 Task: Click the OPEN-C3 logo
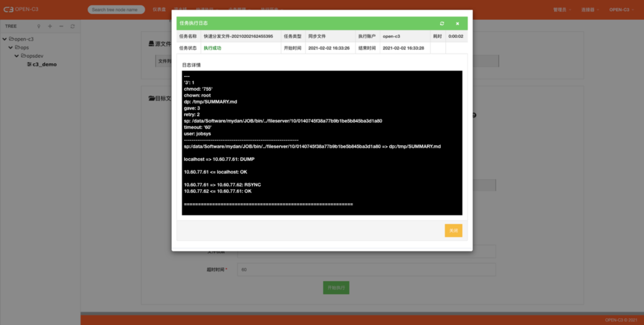coord(21,9)
